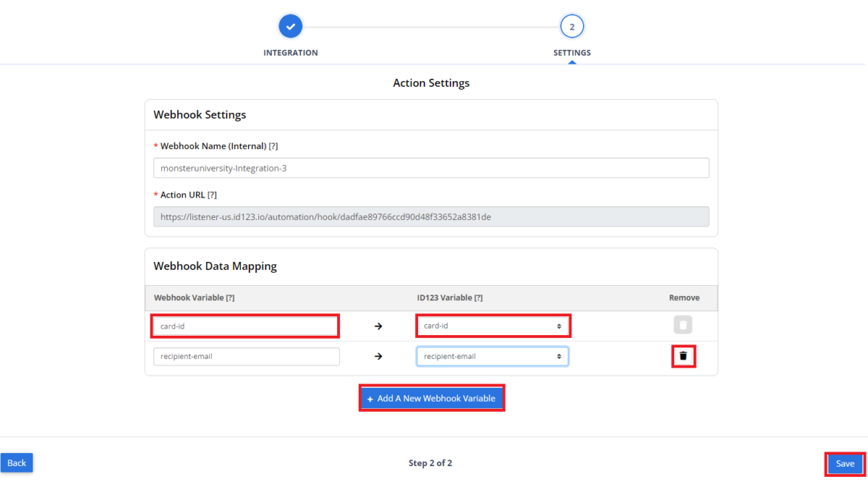Screen dimensions: 868x495
Task: Click the Webhook Name input field
Action: point(431,167)
